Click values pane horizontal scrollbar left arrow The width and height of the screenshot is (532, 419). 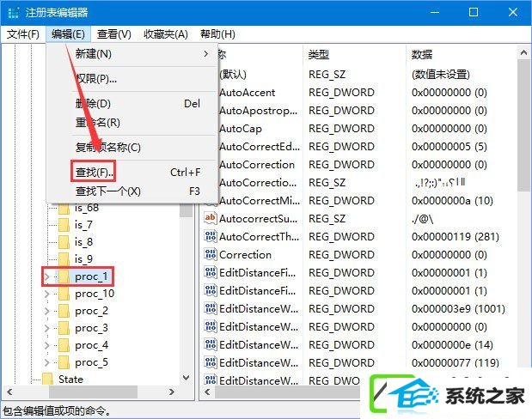pos(207,392)
